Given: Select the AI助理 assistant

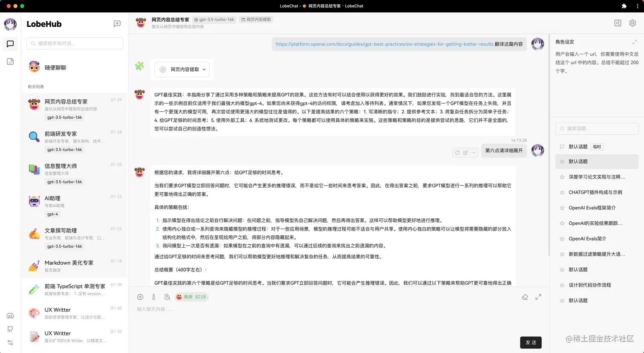Looking at the screenshot, I should point(75,206).
